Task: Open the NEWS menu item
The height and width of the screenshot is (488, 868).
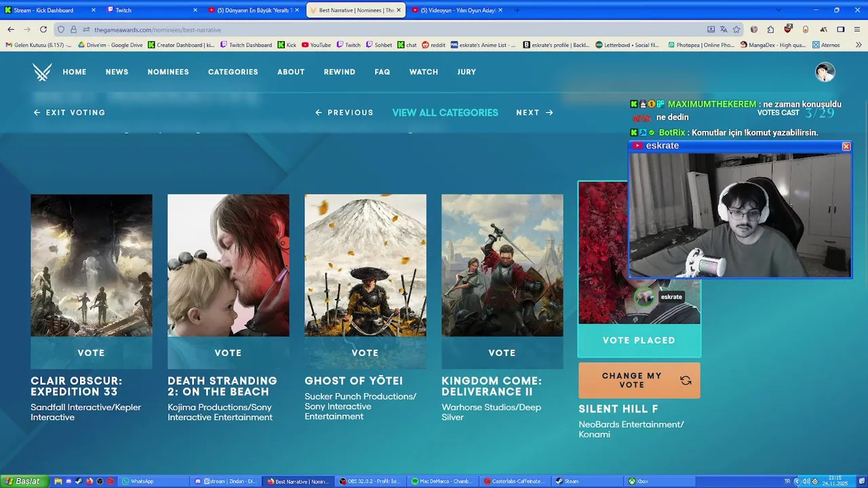Action: click(x=117, y=72)
